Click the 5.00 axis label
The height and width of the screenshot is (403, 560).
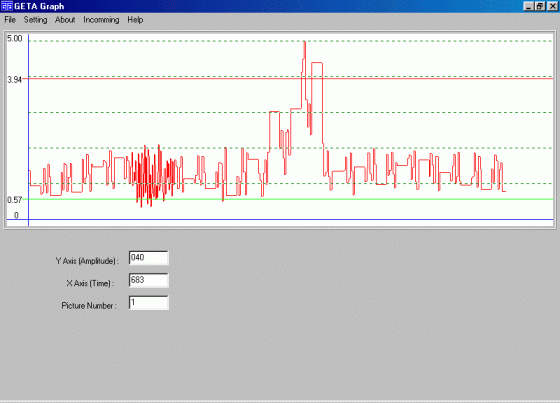pyautogui.click(x=15, y=39)
